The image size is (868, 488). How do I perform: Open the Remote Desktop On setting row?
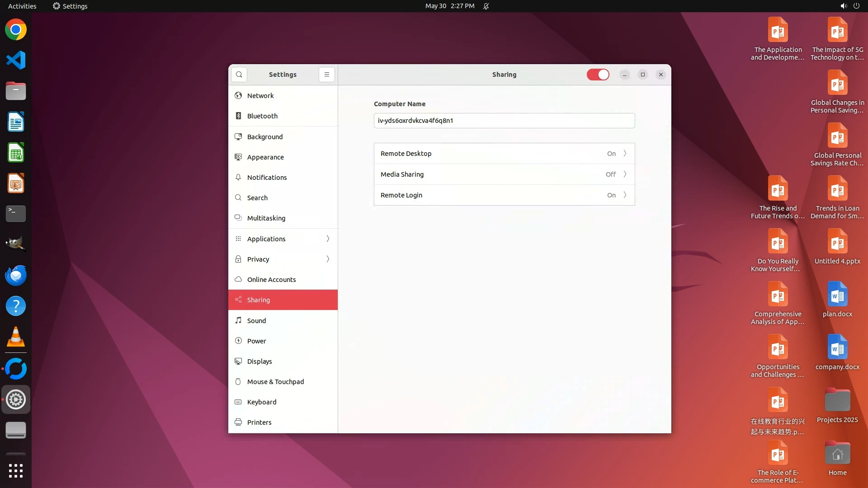(x=504, y=154)
